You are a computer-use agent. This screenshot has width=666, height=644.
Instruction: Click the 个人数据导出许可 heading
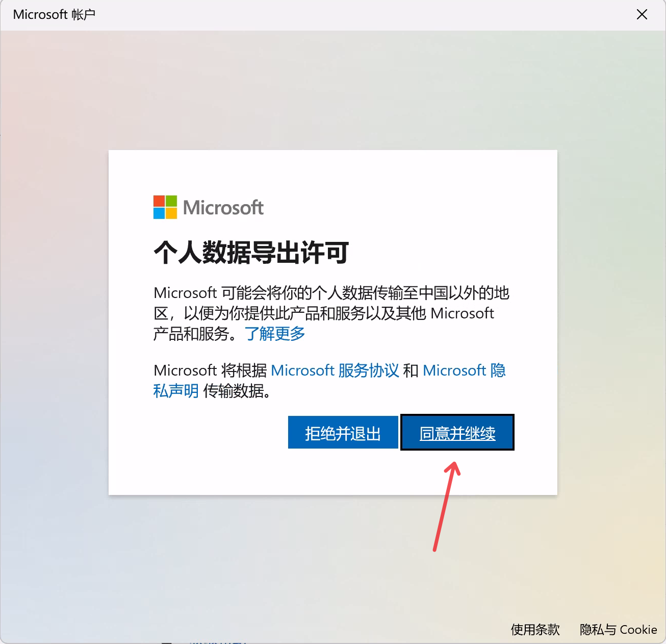tap(251, 253)
